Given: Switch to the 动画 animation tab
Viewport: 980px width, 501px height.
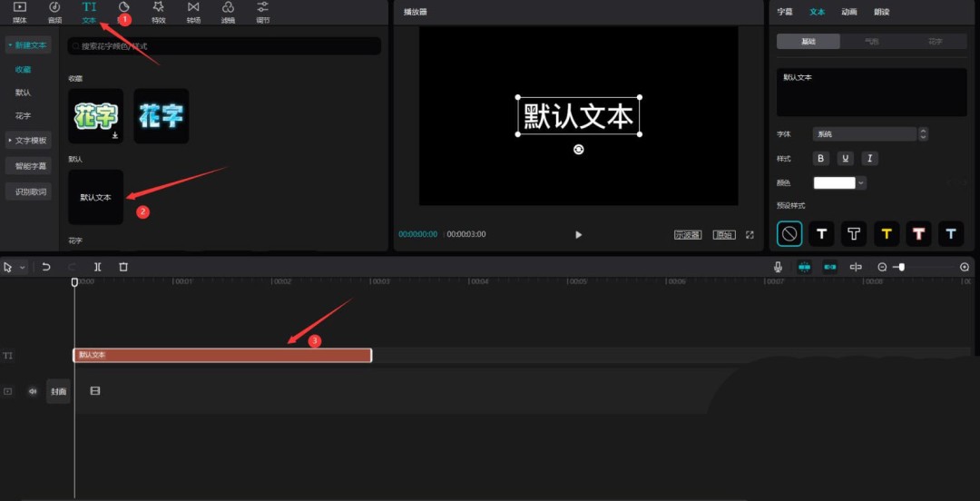Looking at the screenshot, I should click(x=848, y=12).
